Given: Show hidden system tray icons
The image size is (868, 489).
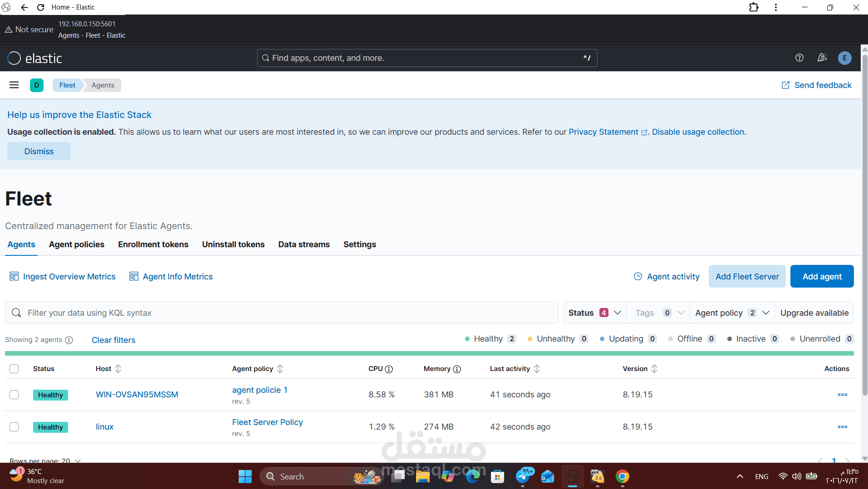Looking at the screenshot, I should pyautogui.click(x=740, y=476).
